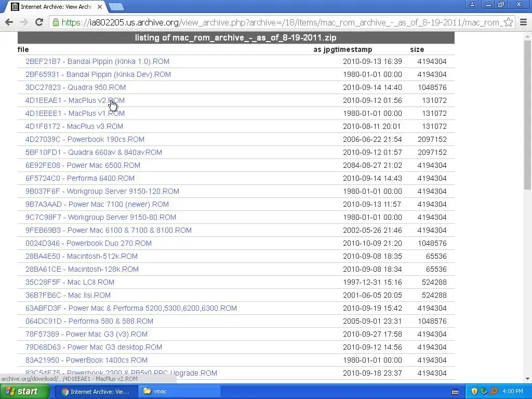Download Power Mac 6500.ROM
Image resolution: width=532 pixels, height=399 pixels.
pyautogui.click(x=83, y=165)
